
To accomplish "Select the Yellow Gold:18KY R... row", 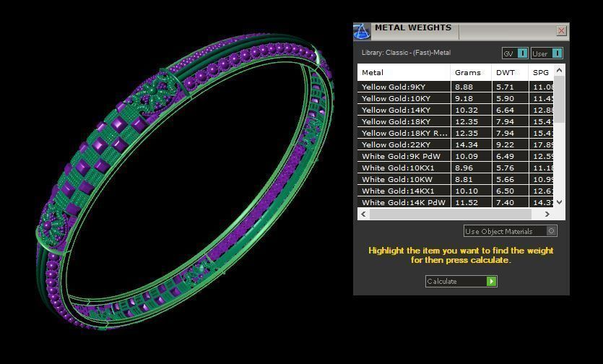I will point(456,133).
